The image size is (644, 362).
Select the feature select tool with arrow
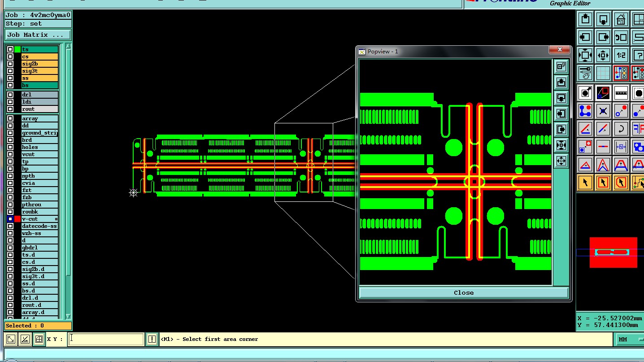coord(585,93)
